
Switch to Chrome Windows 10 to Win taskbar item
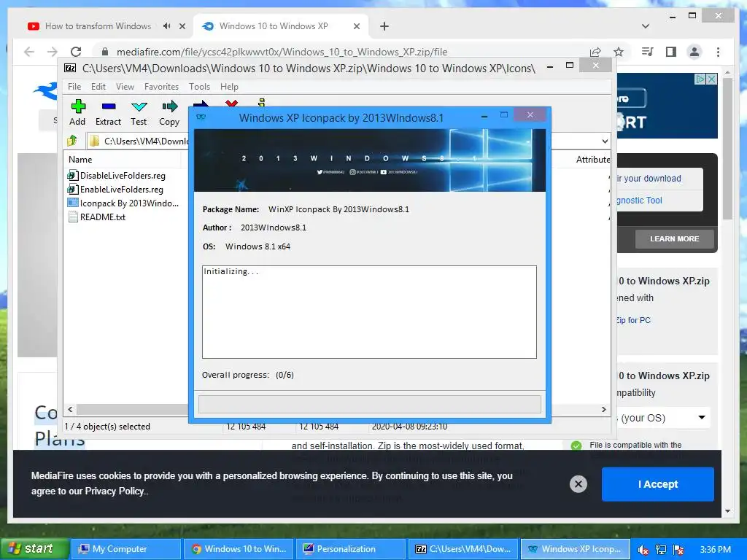[x=239, y=549]
